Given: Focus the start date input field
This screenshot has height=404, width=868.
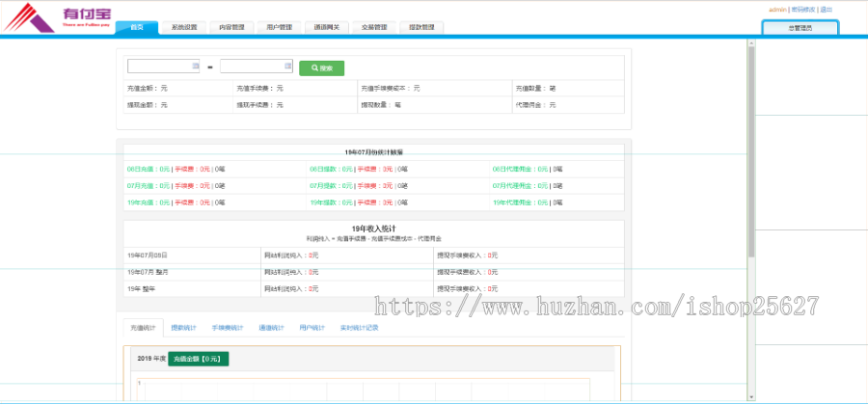Looking at the screenshot, I should pyautogui.click(x=163, y=66).
